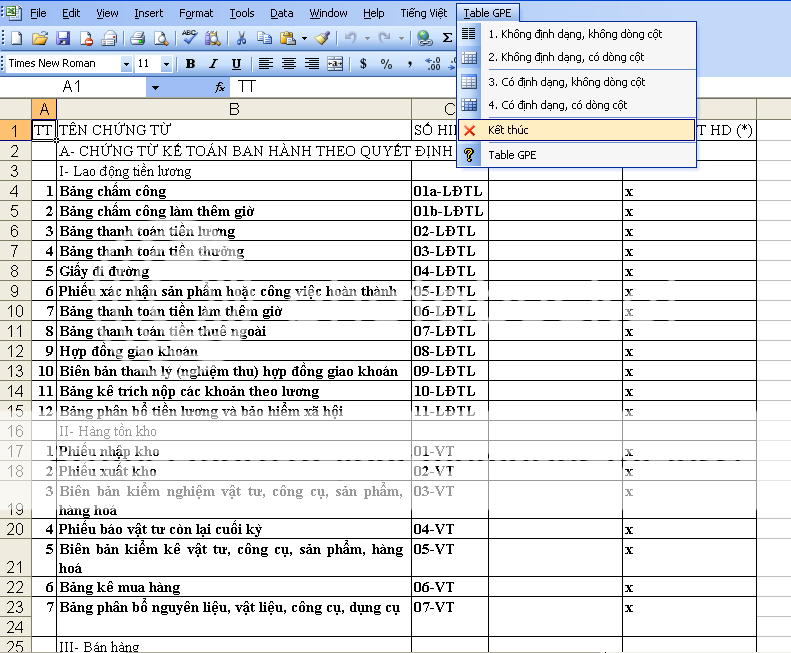Run the Spelling check tool
The height and width of the screenshot is (653, 791).
189,38
